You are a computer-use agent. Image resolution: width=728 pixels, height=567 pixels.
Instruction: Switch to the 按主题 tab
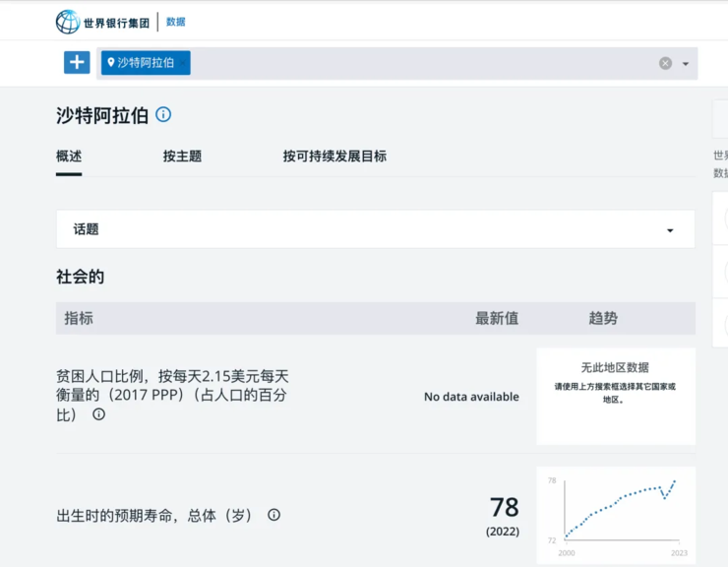click(182, 157)
